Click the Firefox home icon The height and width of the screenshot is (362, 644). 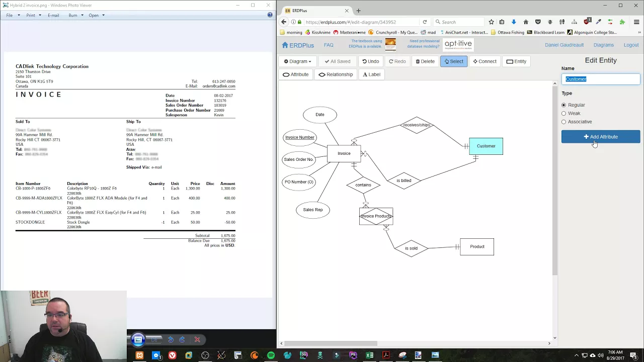tap(526, 22)
